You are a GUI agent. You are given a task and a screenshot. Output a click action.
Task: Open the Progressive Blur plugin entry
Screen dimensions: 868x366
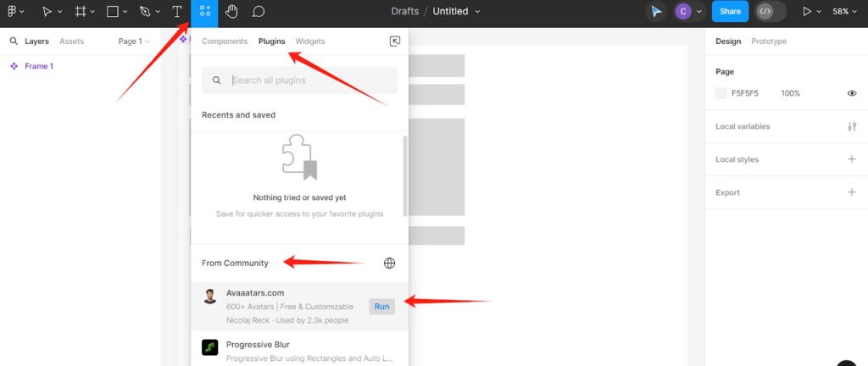tap(299, 352)
